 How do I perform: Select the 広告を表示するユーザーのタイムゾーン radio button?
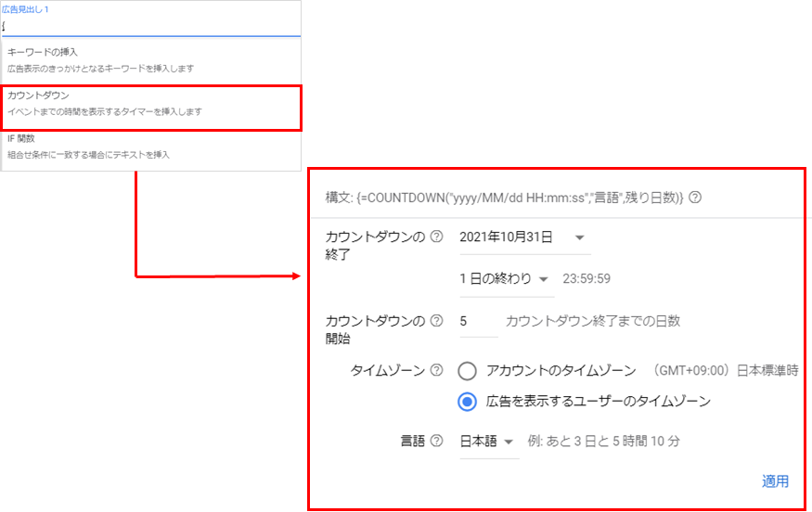[x=467, y=402]
